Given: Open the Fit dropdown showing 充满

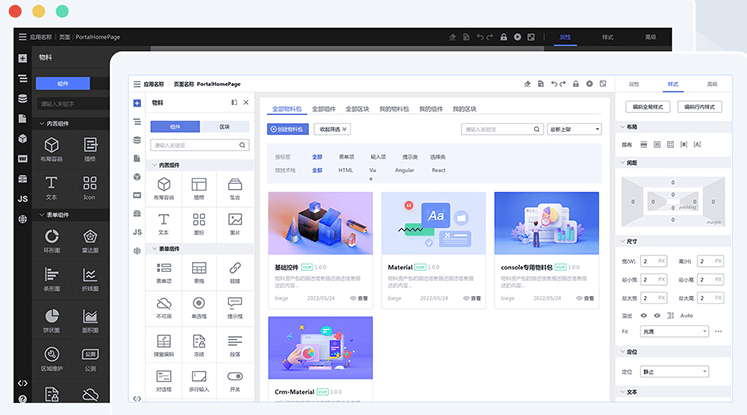Looking at the screenshot, I should pos(675,331).
